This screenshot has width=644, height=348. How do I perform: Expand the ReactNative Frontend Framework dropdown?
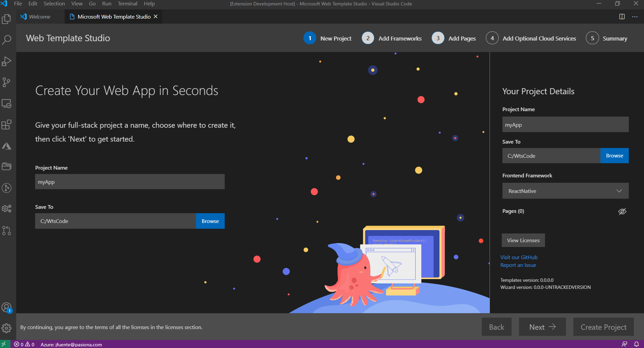565,191
